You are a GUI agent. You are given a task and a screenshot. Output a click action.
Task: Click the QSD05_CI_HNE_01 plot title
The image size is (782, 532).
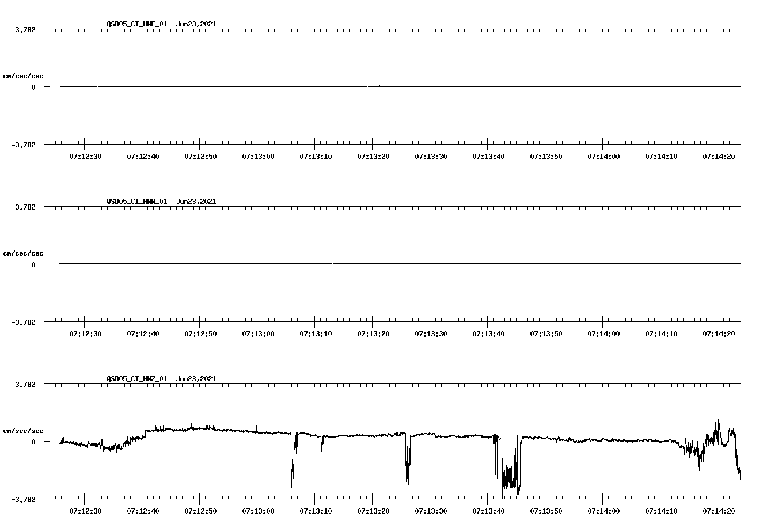161,24
